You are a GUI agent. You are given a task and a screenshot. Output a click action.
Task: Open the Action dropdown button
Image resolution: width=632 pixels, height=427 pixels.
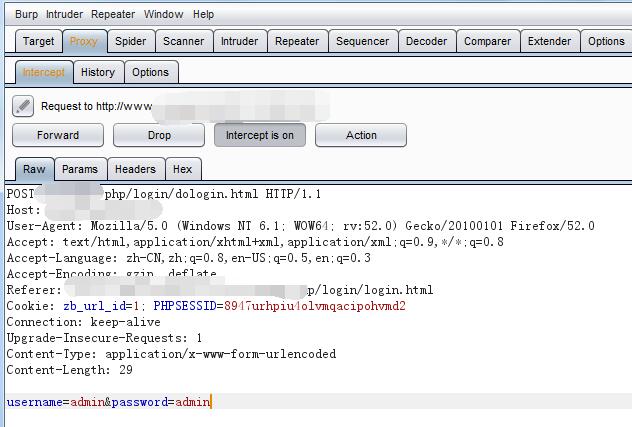point(361,135)
